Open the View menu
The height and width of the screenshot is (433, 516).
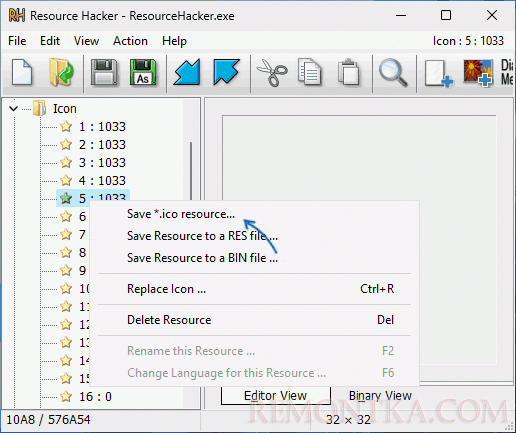[86, 41]
